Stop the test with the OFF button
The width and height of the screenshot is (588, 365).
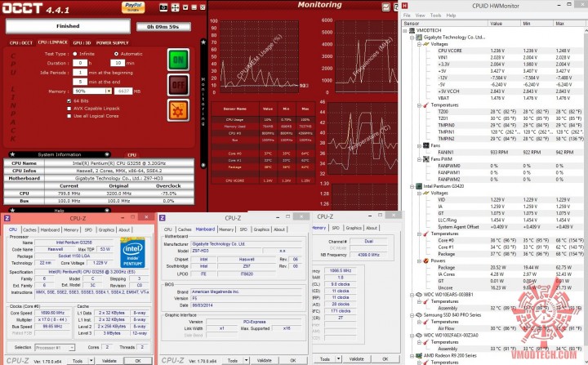point(178,85)
